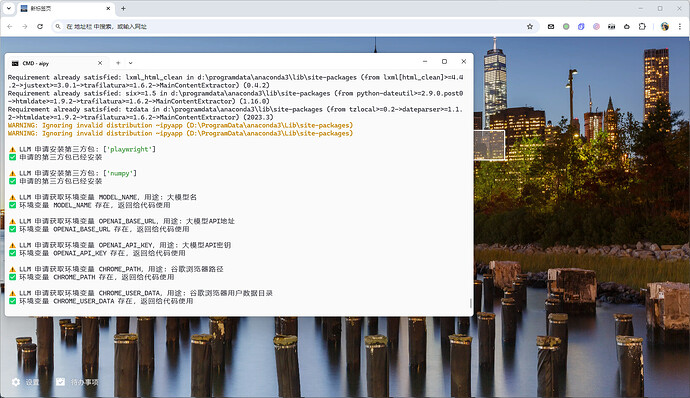Open the Extensions puzzle-piece menu
690x398 pixels.
(x=642, y=26)
